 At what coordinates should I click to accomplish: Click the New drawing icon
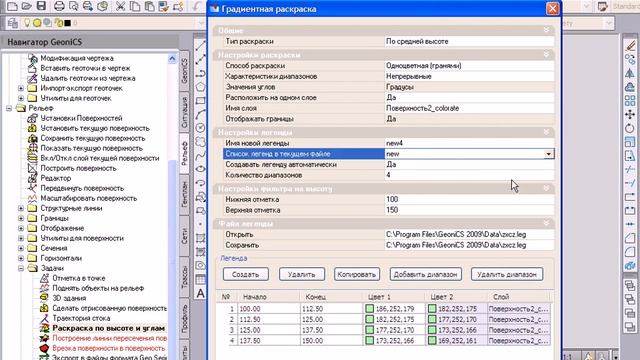(x=12, y=6)
